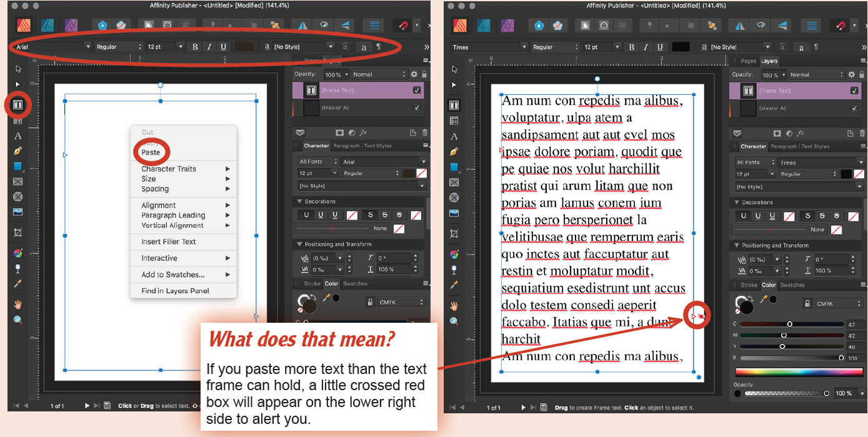This screenshot has height=437, width=868.
Task: Select Find in Layers Panel menu entry
Action: pyautogui.click(x=175, y=291)
